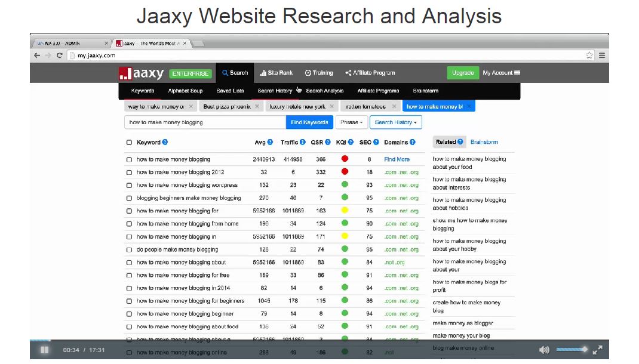Click help icon next to Keyword header

(165, 142)
